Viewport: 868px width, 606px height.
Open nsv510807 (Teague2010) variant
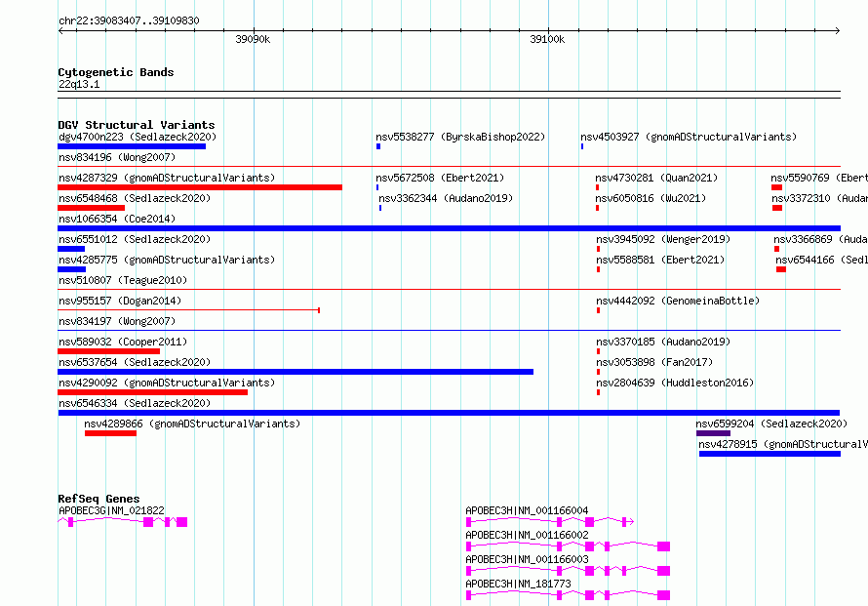(123, 280)
